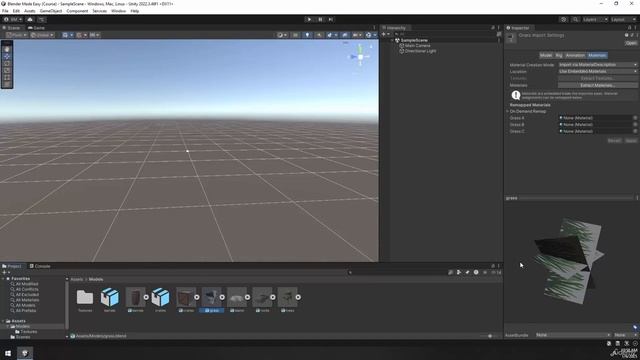Click the Step forward button
This screenshot has height=360, width=640.
point(331,19)
